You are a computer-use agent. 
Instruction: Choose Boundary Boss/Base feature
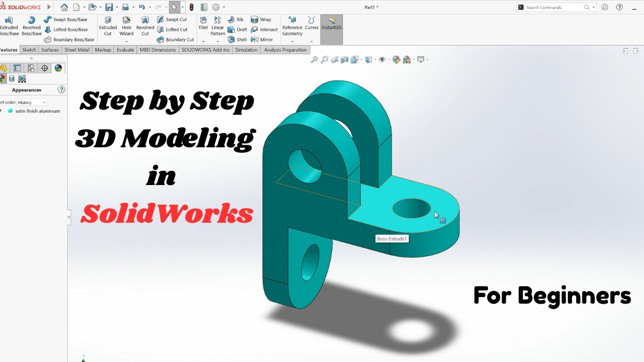click(x=69, y=40)
